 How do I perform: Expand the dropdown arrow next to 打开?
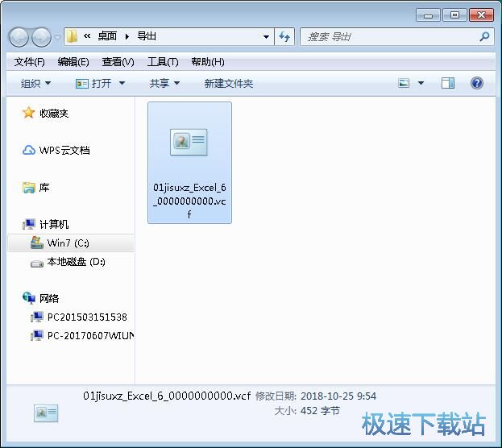point(122,84)
